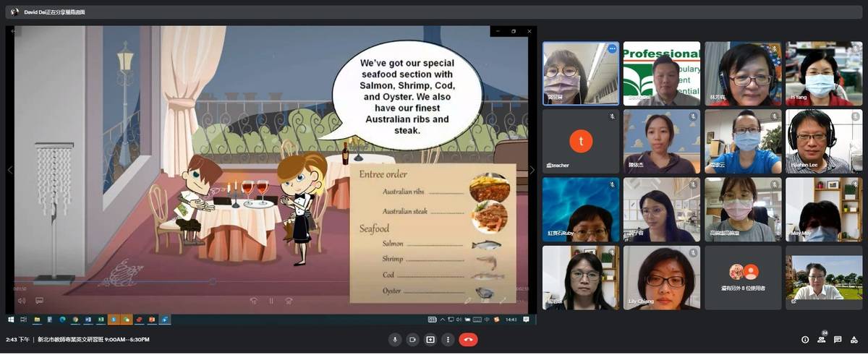The height and width of the screenshot is (355, 868).
Task: Open Windows Start menu in shared screen
Action: (x=11, y=319)
